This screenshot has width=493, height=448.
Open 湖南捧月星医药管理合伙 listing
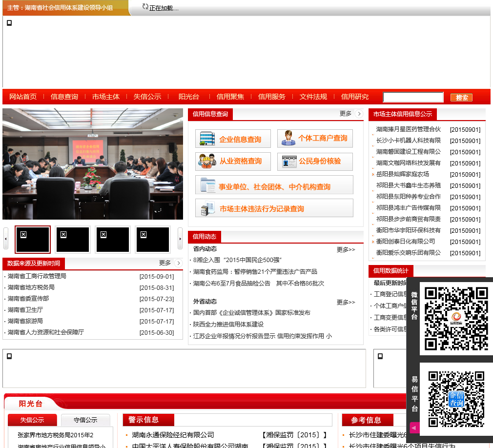(x=409, y=129)
